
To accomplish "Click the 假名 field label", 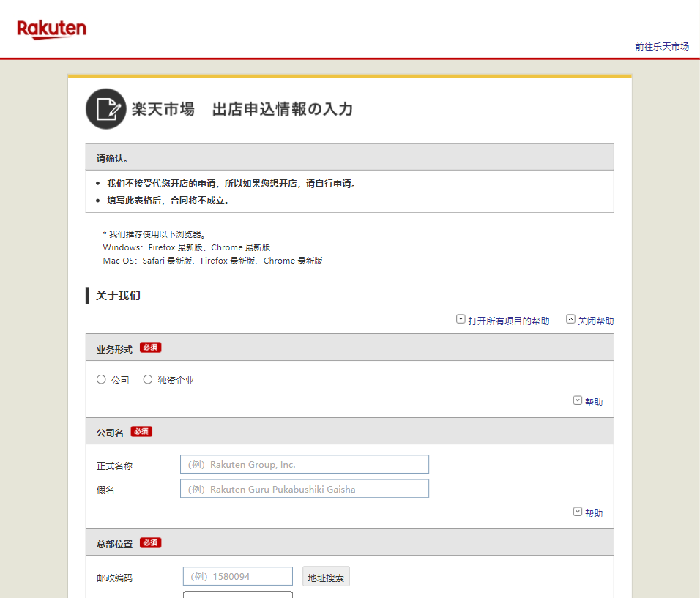I will tap(105, 490).
